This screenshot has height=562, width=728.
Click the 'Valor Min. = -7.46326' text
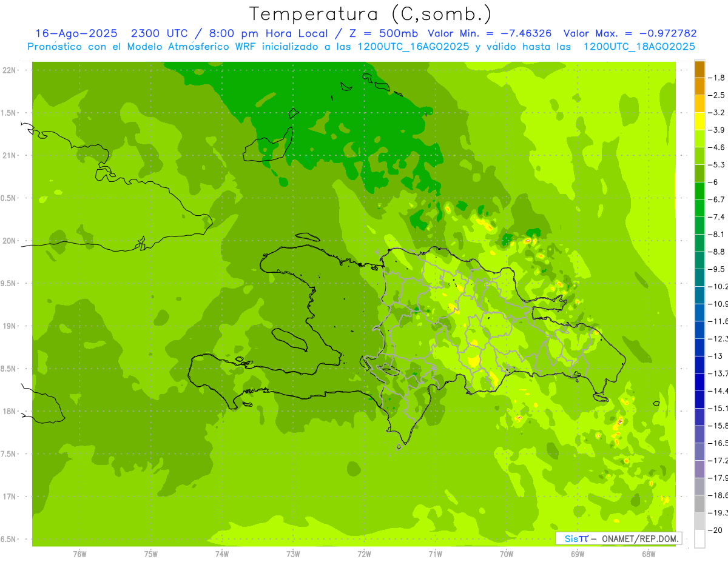pos(490,33)
